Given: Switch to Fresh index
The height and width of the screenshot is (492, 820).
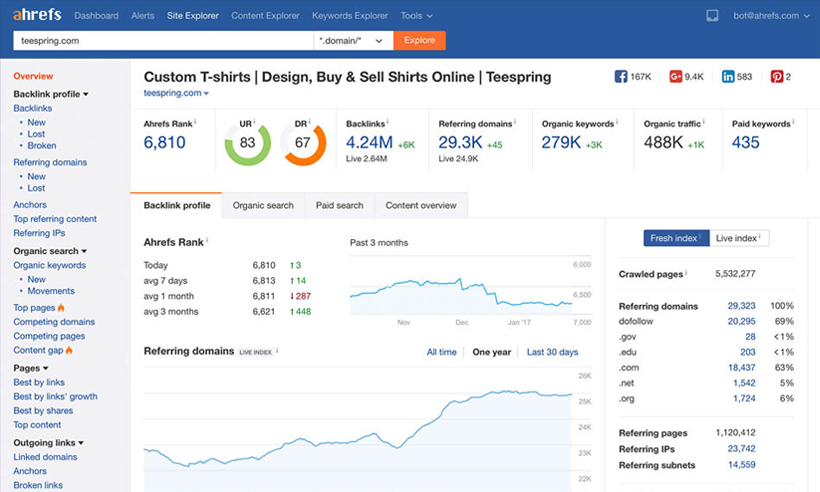Looking at the screenshot, I should click(x=676, y=238).
